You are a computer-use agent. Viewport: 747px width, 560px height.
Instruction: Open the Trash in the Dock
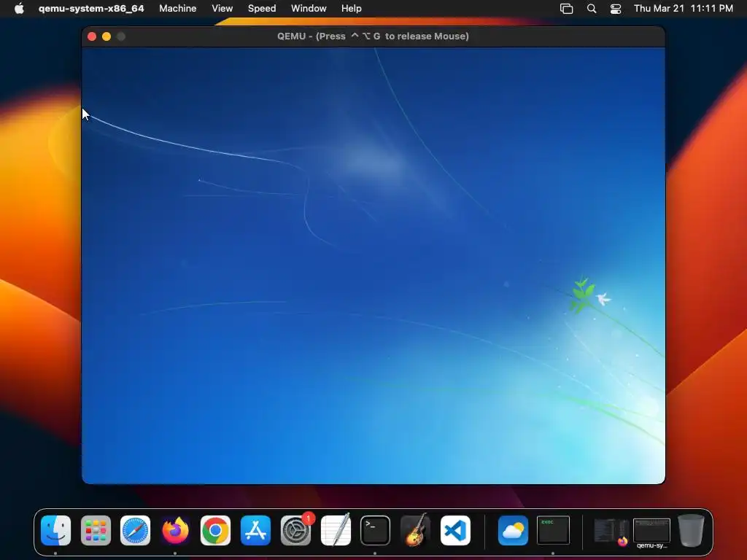pyautogui.click(x=691, y=530)
